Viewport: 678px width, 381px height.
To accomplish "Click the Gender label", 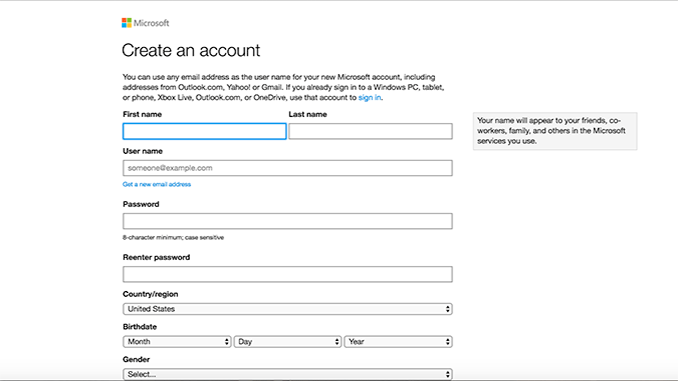I will [136, 359].
